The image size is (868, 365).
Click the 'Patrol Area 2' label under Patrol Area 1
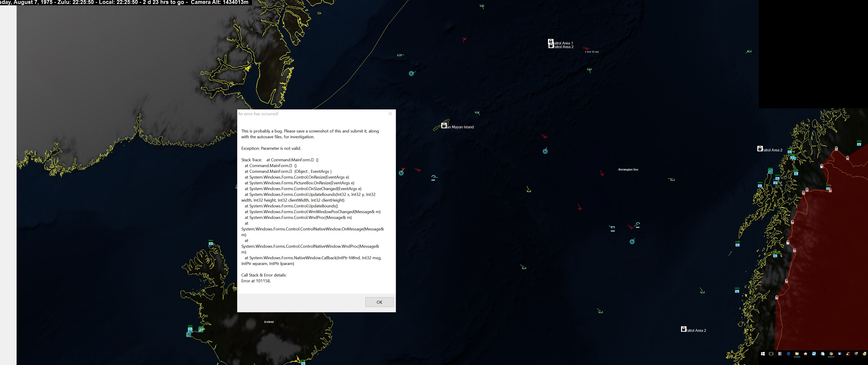[x=563, y=47]
